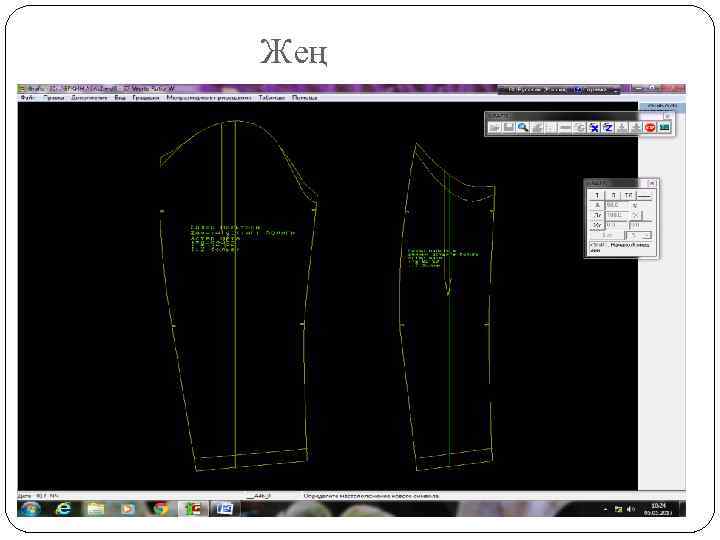The height and width of the screenshot is (540, 720).
Task: Open the Правка menu
Action: click(54, 98)
